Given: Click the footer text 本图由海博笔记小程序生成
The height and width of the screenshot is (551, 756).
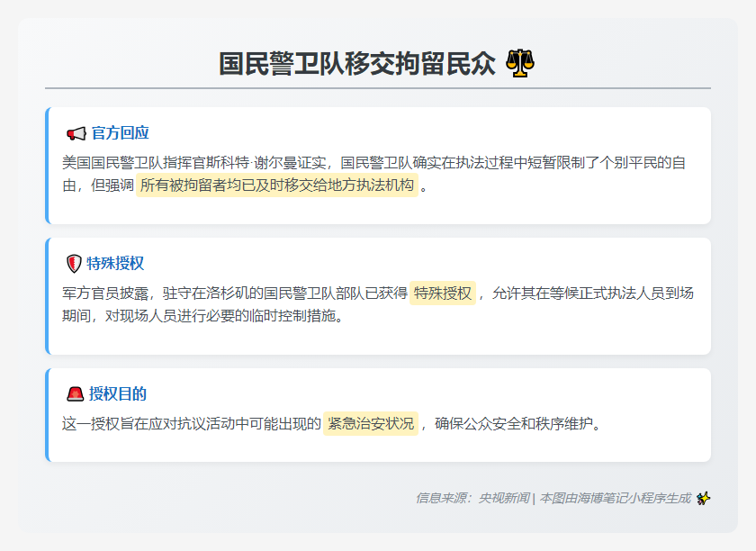Looking at the screenshot, I should [616, 498].
